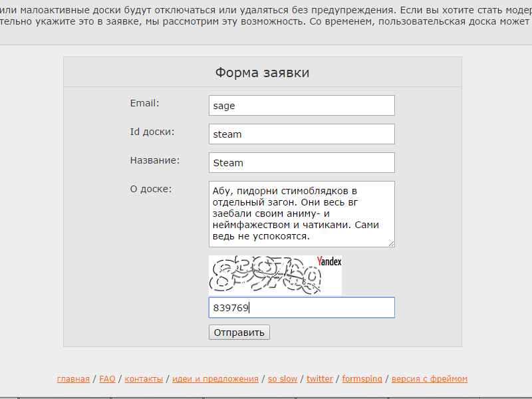Open идеи и предложения link

pos(215,379)
